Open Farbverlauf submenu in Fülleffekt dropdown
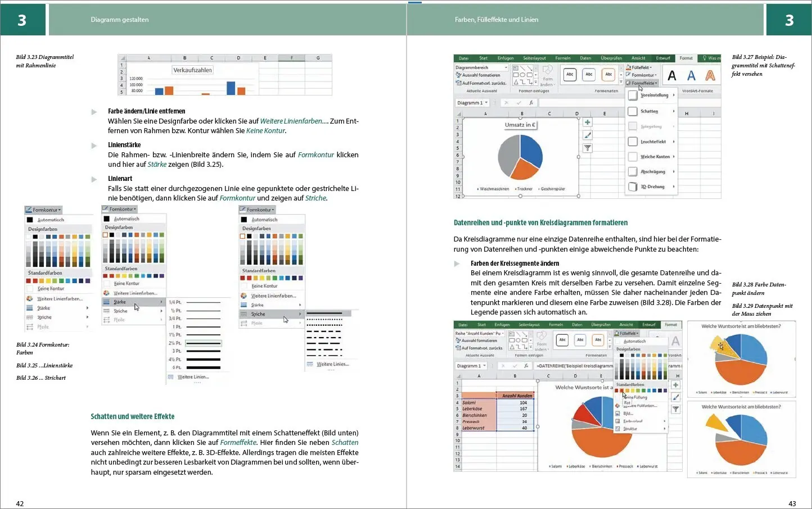Screen dimensions: 812x509 [640, 421]
